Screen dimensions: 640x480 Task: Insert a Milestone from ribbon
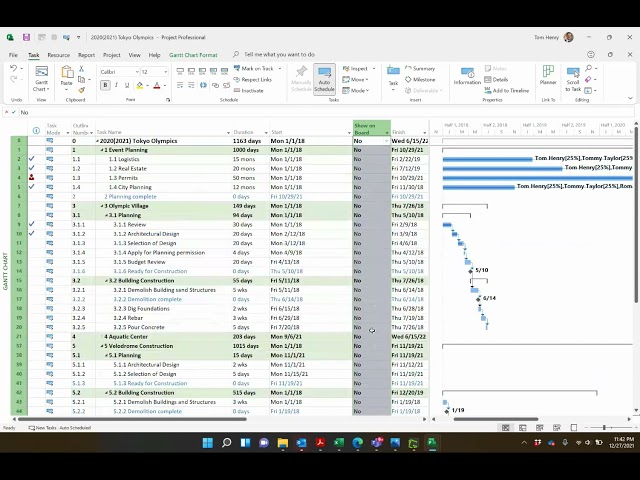click(x=420, y=79)
